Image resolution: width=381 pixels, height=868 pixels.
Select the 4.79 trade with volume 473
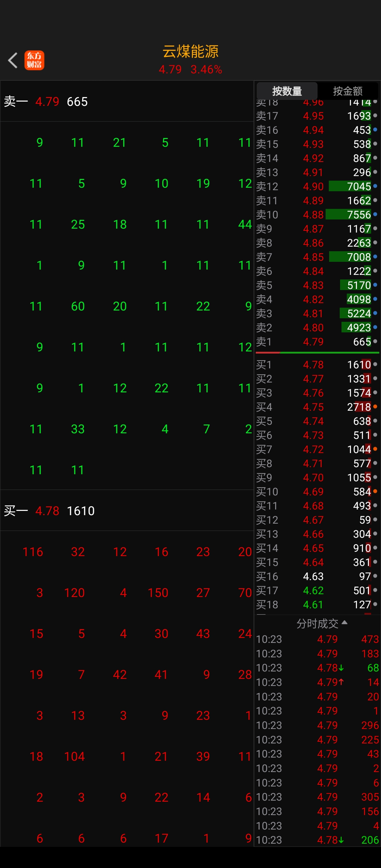click(x=317, y=639)
